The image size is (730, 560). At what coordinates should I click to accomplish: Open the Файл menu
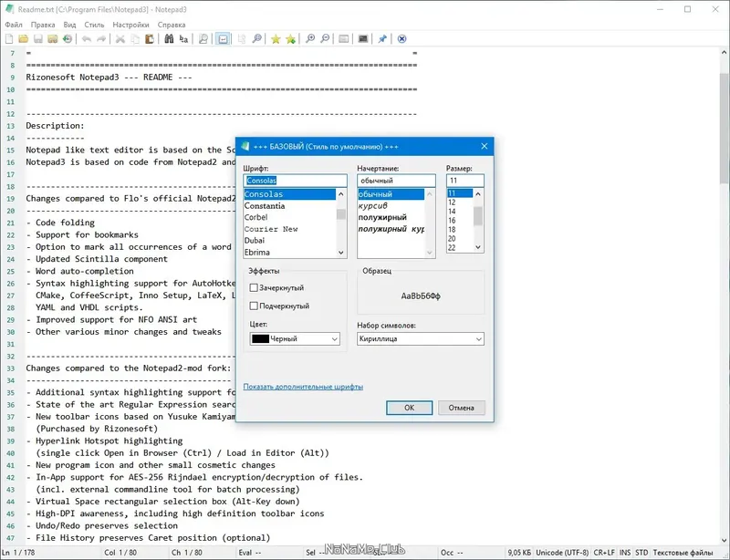coord(14,25)
